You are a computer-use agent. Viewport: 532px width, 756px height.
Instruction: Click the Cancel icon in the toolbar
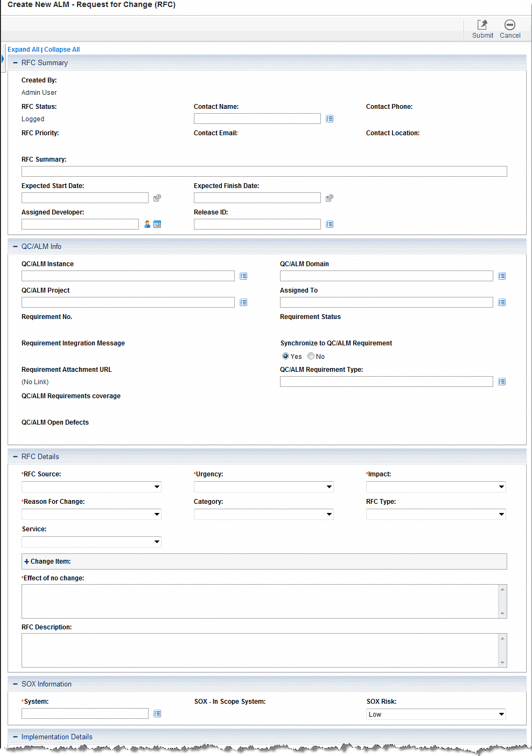click(509, 25)
